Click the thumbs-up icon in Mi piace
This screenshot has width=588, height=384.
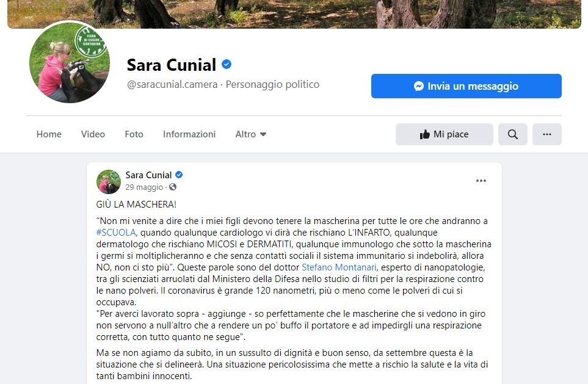pyautogui.click(x=425, y=134)
